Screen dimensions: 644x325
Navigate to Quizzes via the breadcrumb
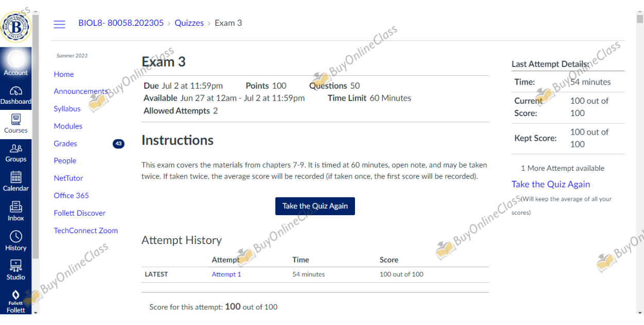[x=189, y=23]
